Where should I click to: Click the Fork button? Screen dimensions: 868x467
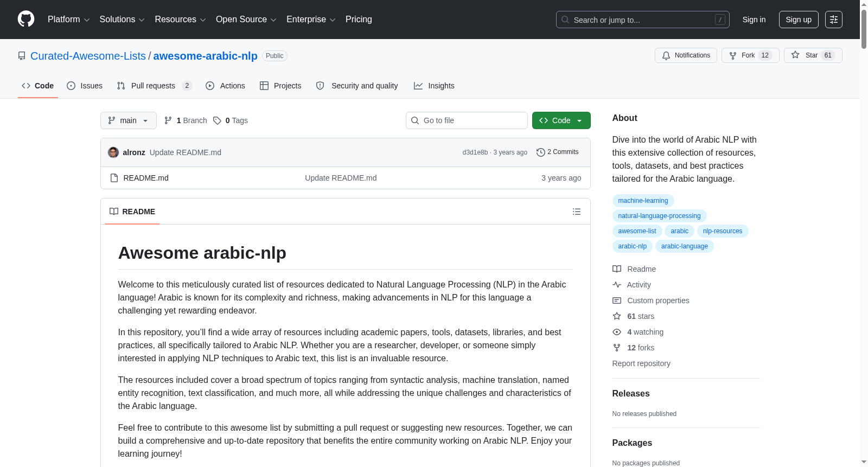tap(750, 55)
